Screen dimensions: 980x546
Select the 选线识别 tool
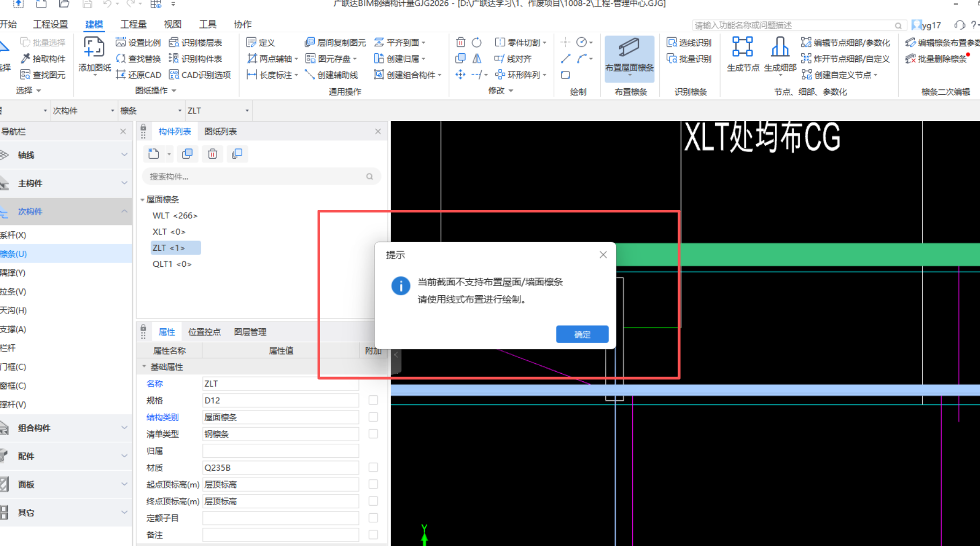pos(689,42)
